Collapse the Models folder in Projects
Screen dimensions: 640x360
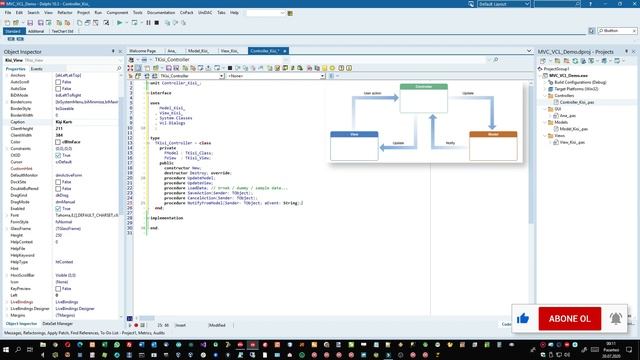545,122
